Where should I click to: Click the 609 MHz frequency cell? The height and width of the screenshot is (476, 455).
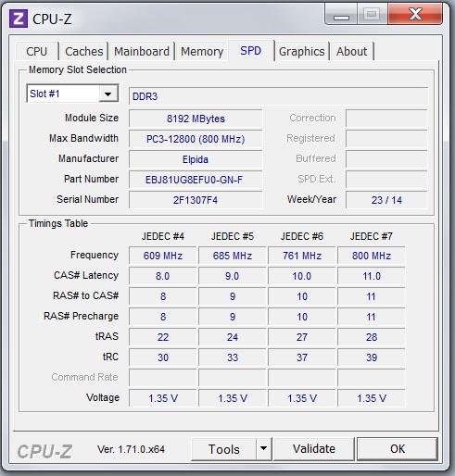[163, 256]
